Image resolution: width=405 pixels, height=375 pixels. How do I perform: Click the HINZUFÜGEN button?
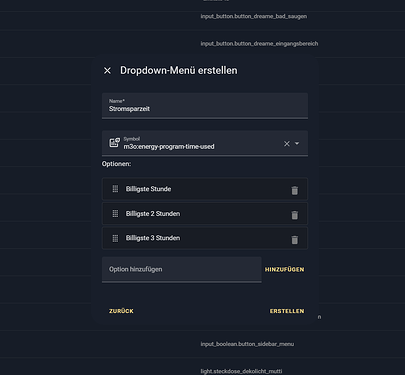coord(285,269)
